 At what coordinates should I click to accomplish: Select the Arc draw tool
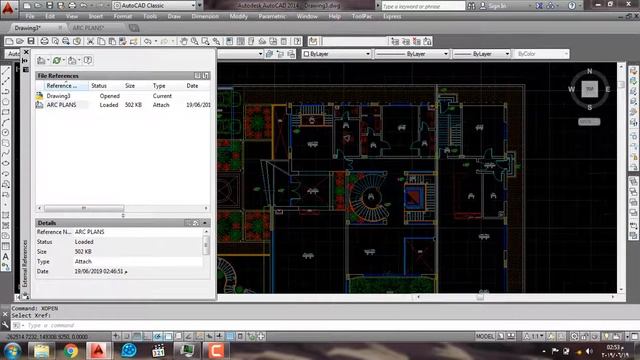tap(6, 122)
